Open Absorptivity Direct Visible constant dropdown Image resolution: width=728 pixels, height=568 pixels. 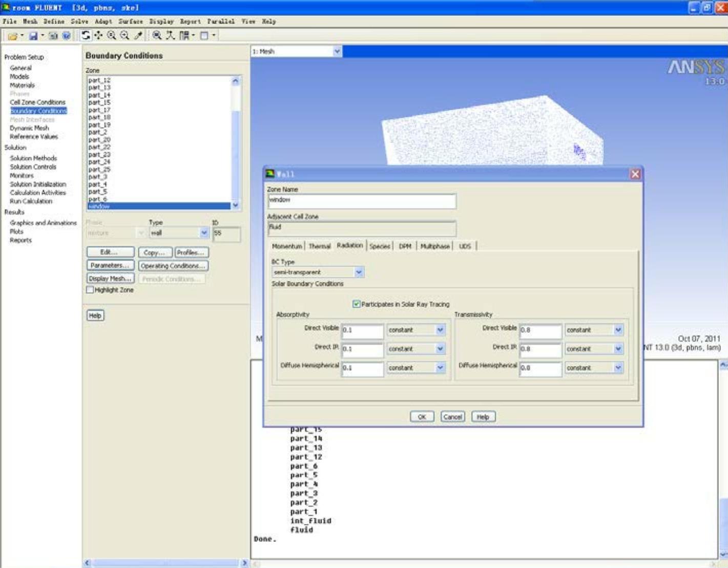point(440,330)
